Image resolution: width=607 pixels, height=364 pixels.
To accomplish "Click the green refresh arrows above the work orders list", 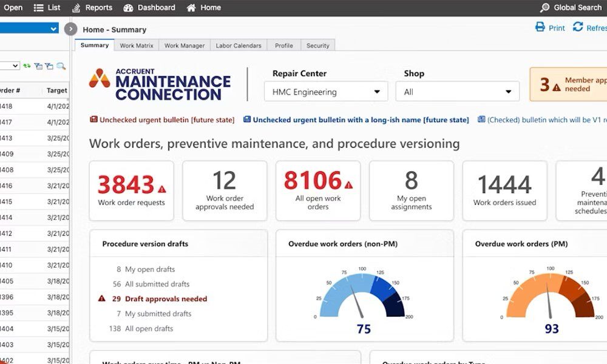I will point(27,66).
